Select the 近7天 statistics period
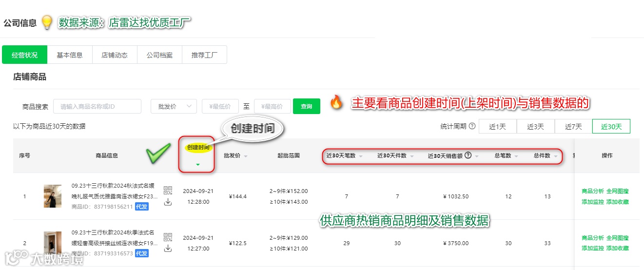The image size is (644, 270). click(573, 126)
